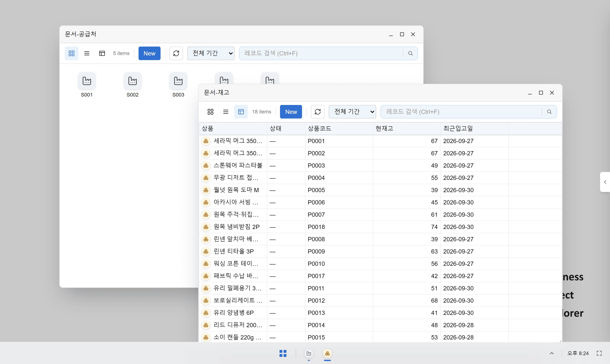This screenshot has height=364, width=610.
Task: Click 상태 column header
Action: (286, 128)
